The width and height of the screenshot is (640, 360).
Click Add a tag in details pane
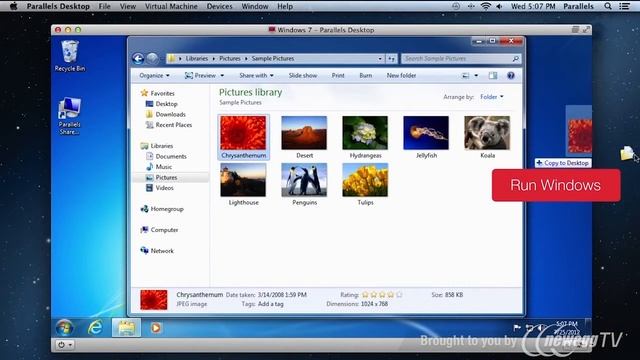(271, 304)
